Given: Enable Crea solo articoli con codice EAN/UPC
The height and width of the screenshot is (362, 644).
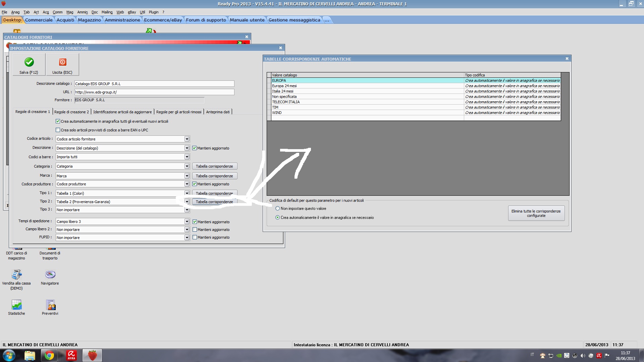Looking at the screenshot, I should (x=58, y=130).
